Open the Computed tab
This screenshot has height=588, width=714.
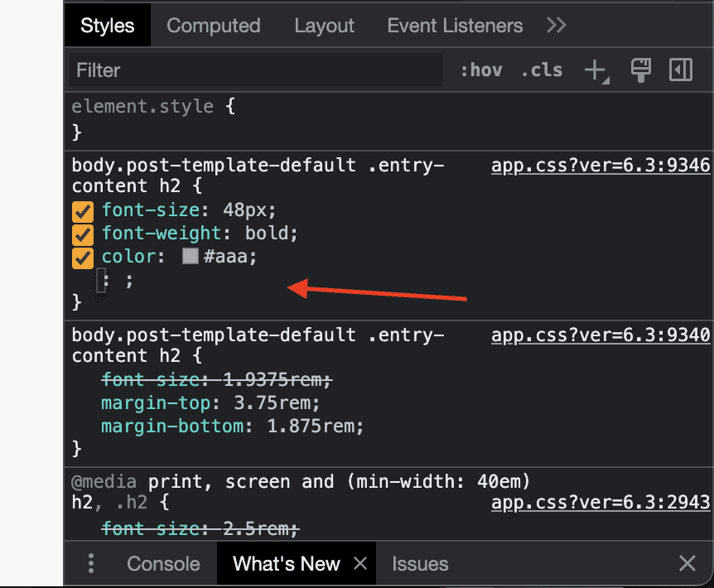click(214, 26)
